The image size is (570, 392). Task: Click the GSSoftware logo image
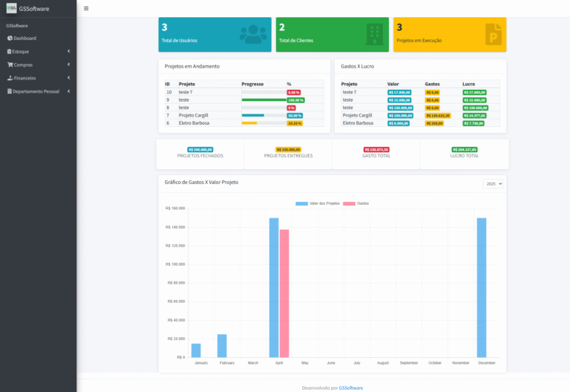[11, 9]
